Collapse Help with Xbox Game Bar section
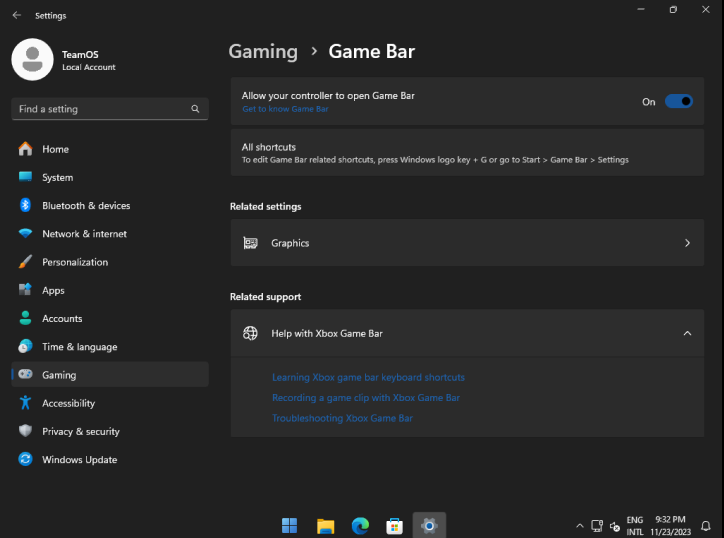The height and width of the screenshot is (538, 724). coord(687,333)
